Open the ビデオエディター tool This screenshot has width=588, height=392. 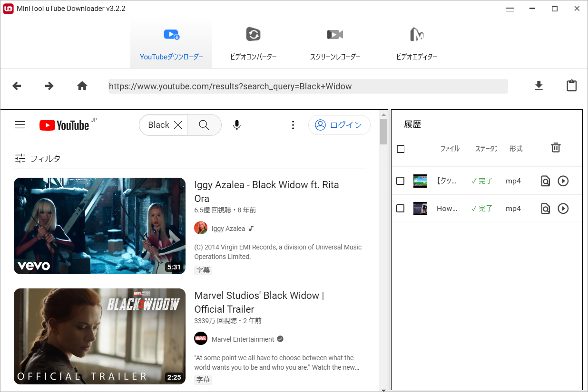[416, 43]
